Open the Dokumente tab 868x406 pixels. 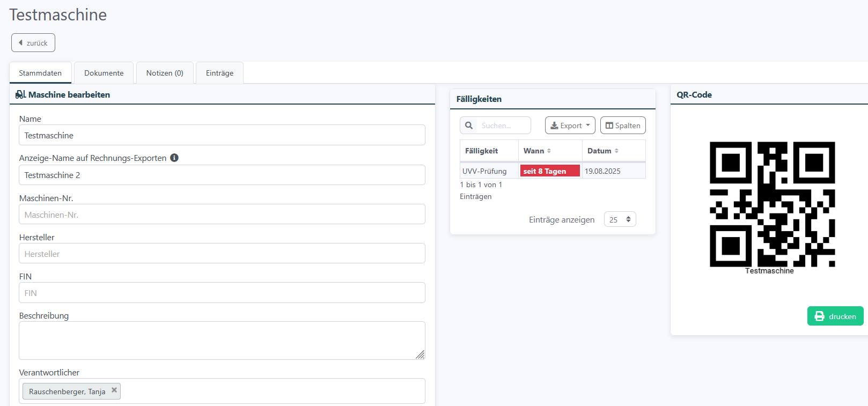[x=104, y=73]
